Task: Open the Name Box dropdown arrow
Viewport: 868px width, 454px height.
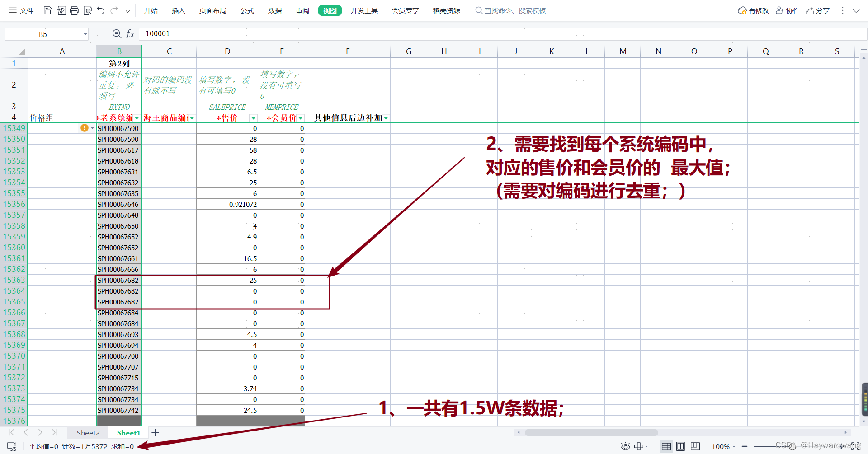Action: (x=85, y=34)
